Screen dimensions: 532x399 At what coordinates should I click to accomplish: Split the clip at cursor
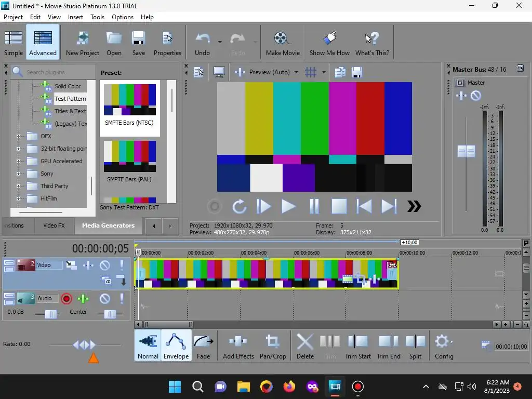pyautogui.click(x=415, y=346)
